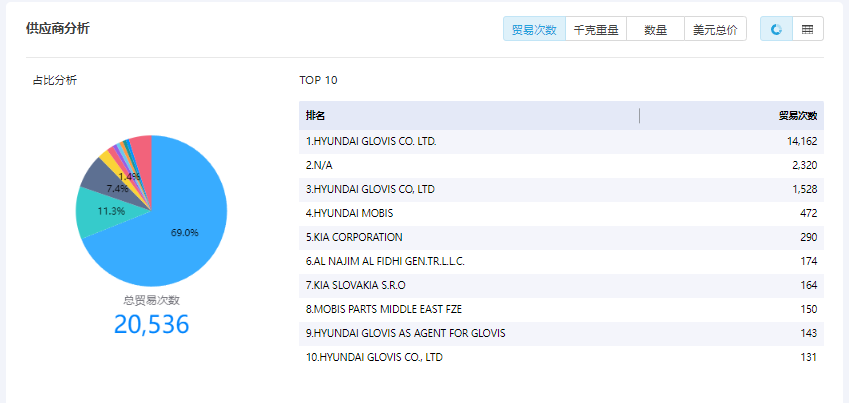
Task: Select KIA CORPORATION supplier row
Action: (354, 237)
